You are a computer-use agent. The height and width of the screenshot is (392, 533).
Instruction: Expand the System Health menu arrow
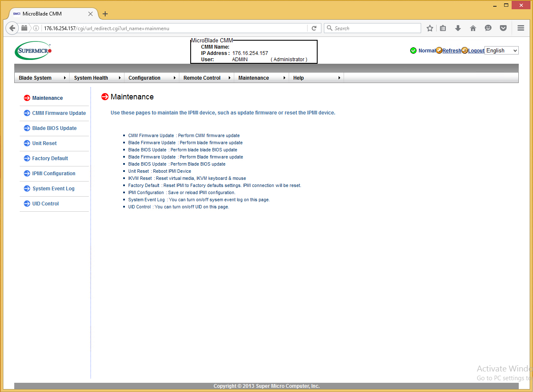(120, 78)
